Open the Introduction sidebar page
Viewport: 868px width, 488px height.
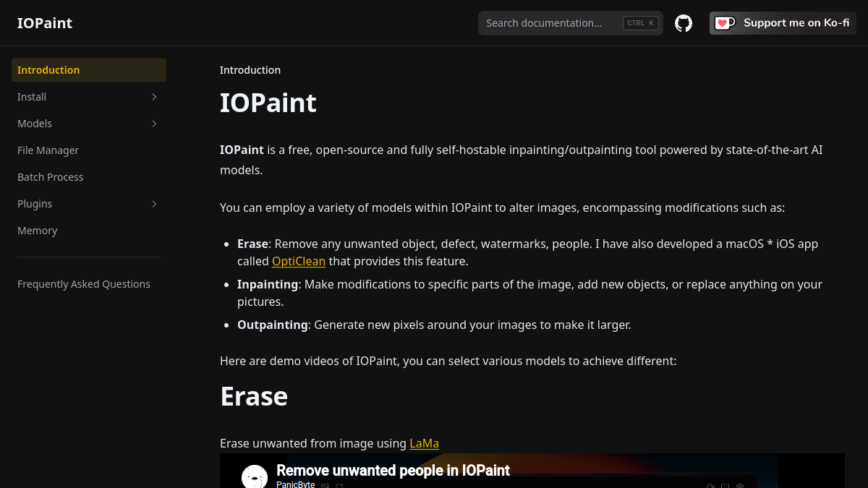point(89,70)
